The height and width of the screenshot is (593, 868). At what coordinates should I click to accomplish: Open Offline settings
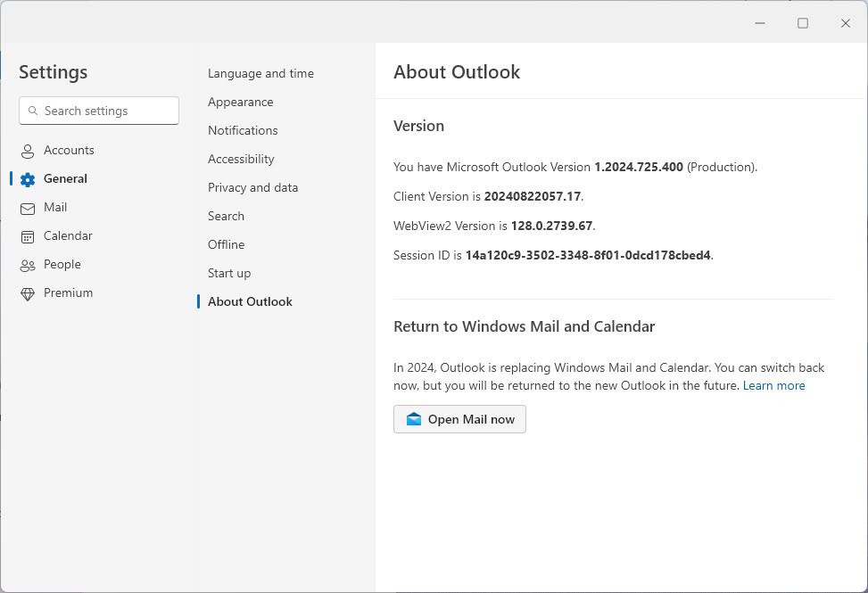(x=226, y=244)
